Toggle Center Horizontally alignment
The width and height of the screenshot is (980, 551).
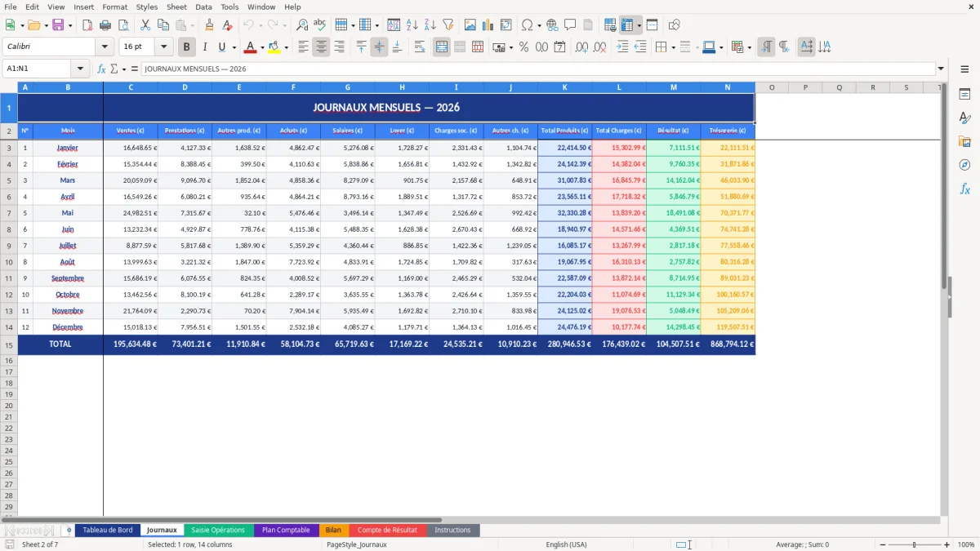coord(321,47)
